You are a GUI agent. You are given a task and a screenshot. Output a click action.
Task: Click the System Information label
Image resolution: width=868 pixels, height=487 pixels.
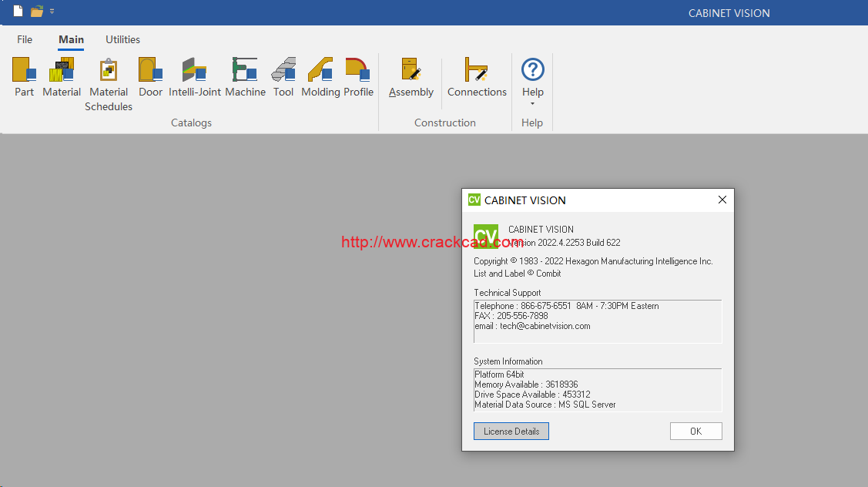pos(508,361)
